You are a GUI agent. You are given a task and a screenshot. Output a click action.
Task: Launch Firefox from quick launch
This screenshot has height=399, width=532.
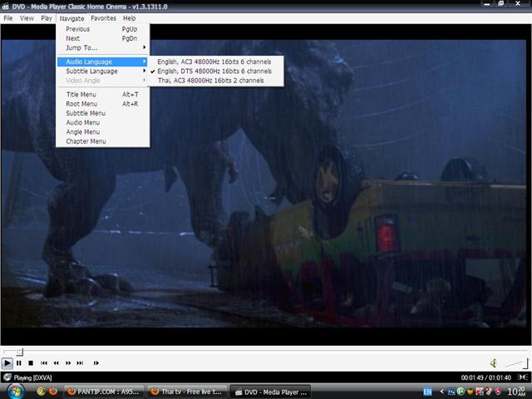(x=53, y=392)
